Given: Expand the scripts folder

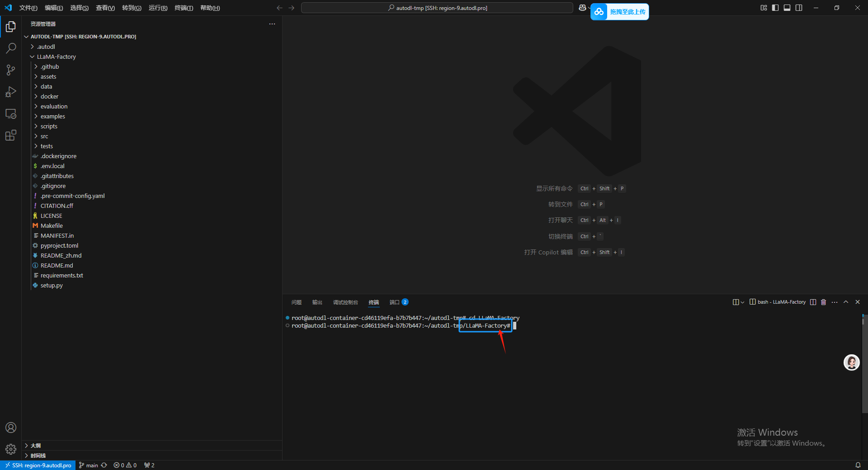Looking at the screenshot, I should 152,126.
